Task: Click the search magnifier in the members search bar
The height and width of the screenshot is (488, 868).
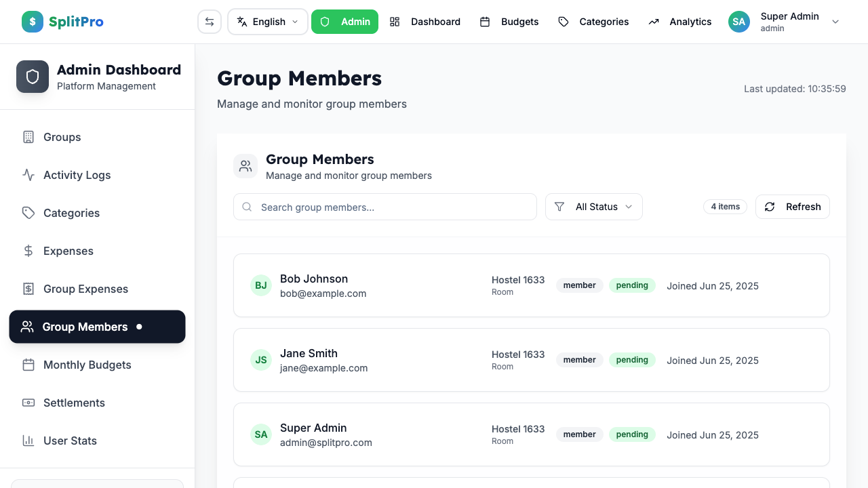Action: [247, 207]
